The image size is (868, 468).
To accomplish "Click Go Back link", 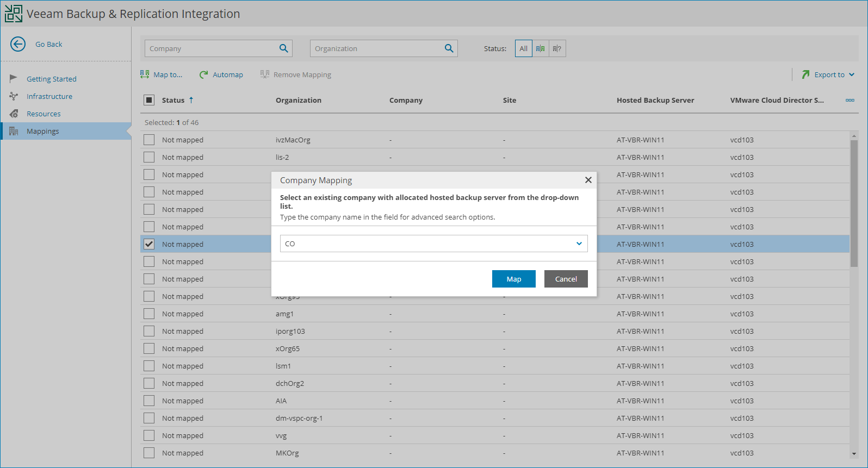I will 49,44.
